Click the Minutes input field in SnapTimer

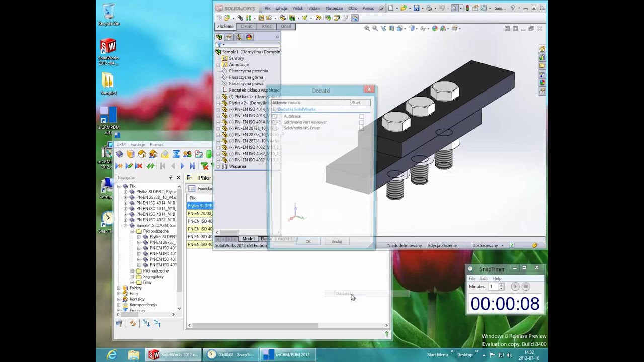(x=493, y=287)
